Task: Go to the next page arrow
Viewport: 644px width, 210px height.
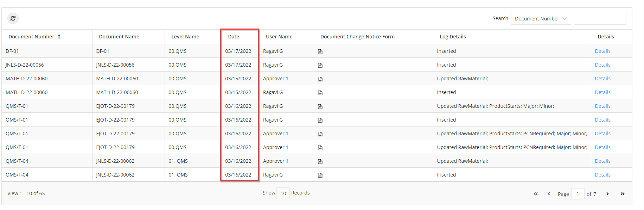Action: pyautogui.click(x=607, y=194)
